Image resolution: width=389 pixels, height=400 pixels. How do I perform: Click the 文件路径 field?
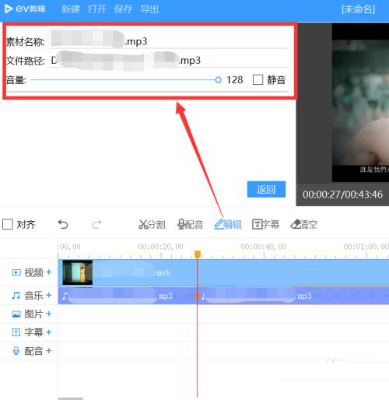tap(168, 60)
